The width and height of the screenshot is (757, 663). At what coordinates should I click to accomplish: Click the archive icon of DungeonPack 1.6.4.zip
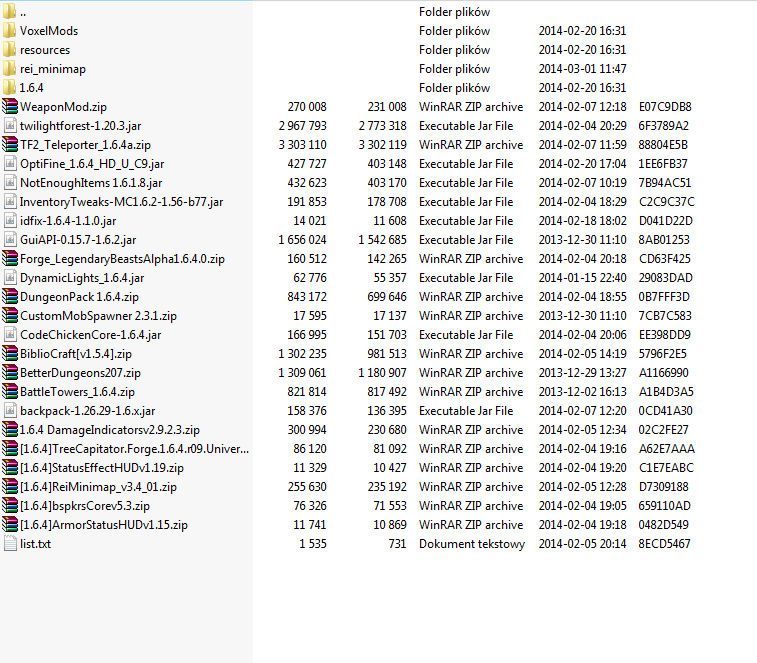coord(10,296)
